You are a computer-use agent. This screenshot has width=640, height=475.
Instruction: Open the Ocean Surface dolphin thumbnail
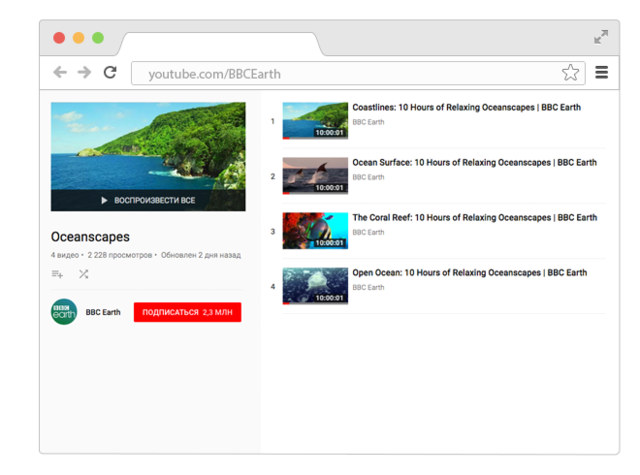pos(315,175)
